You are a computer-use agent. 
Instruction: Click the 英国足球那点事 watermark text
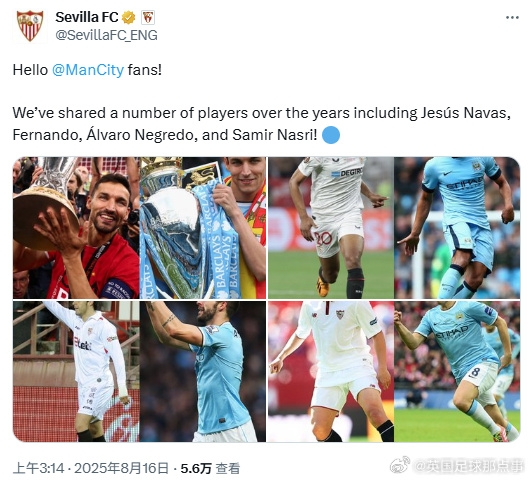pos(469,466)
